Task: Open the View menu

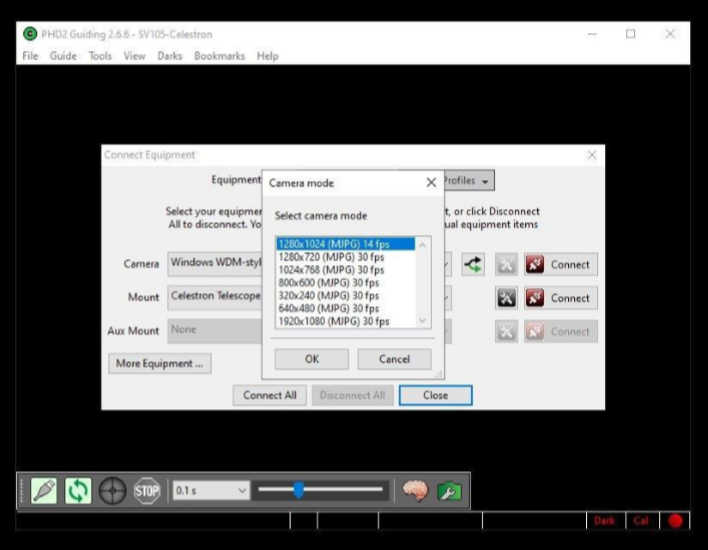Action: 135,56
